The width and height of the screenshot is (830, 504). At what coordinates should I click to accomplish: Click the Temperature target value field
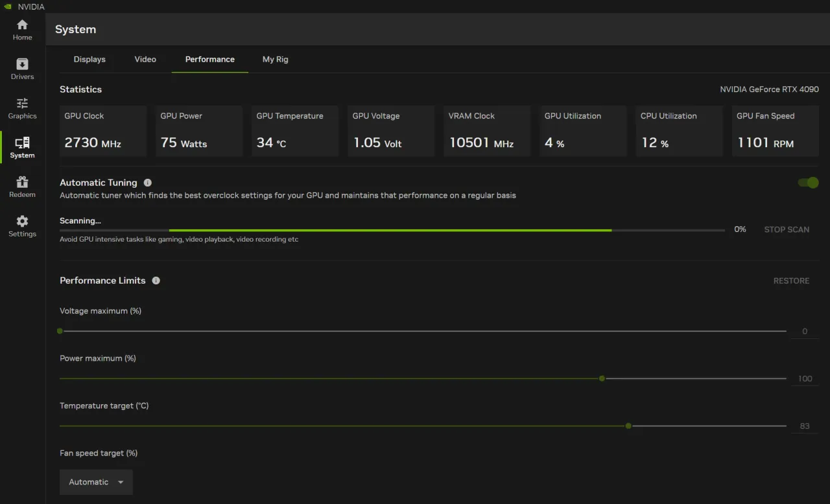click(805, 426)
